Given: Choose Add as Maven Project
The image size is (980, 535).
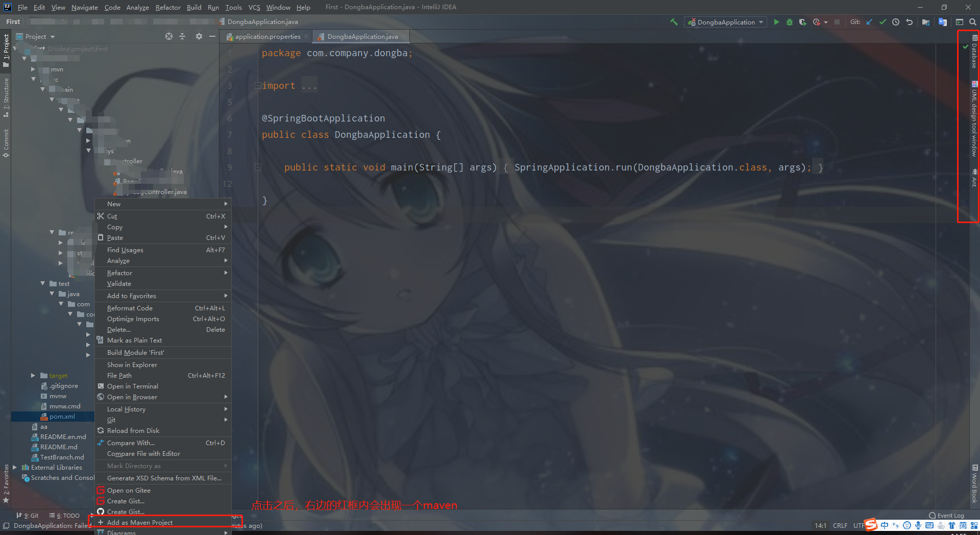Looking at the screenshot, I should pyautogui.click(x=163, y=522).
